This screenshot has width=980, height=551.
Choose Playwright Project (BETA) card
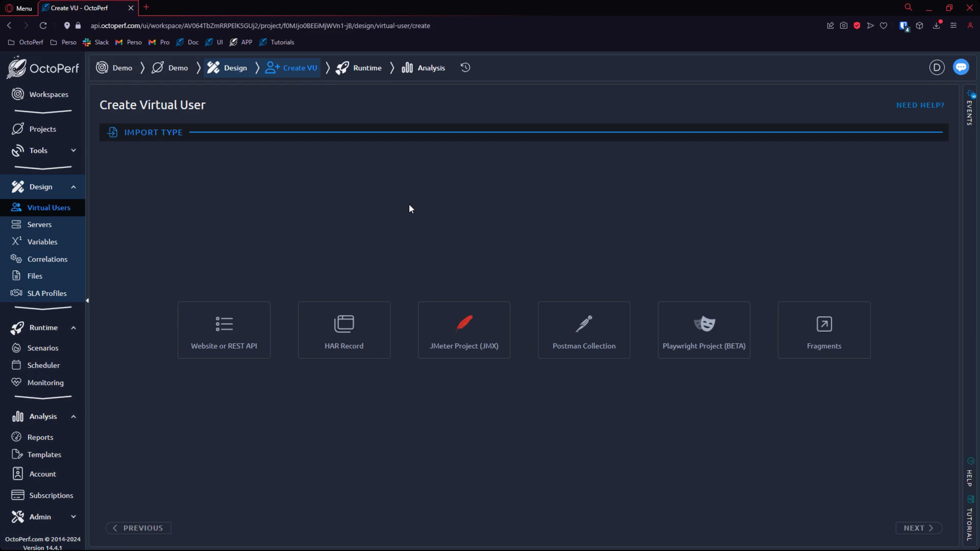[x=704, y=330]
